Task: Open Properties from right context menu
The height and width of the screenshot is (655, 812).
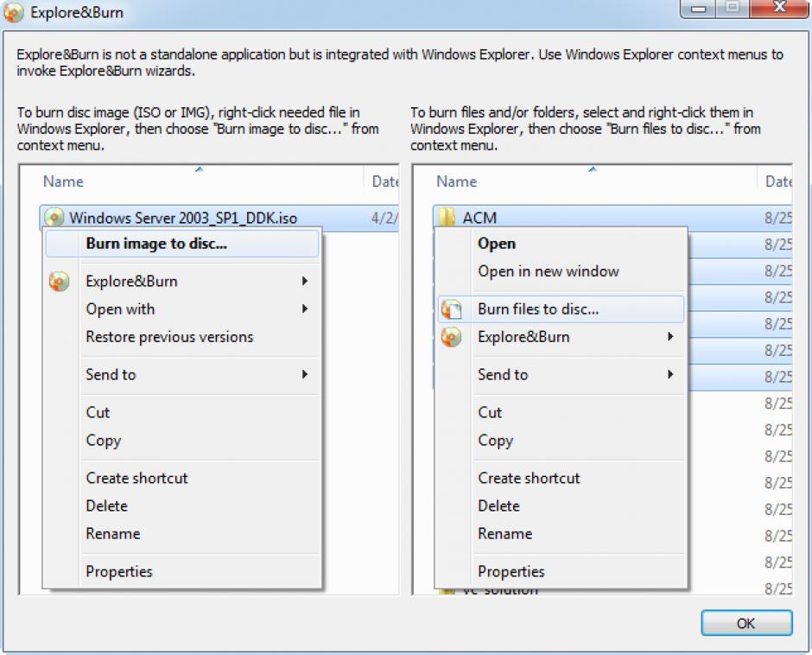Action: coord(561,571)
